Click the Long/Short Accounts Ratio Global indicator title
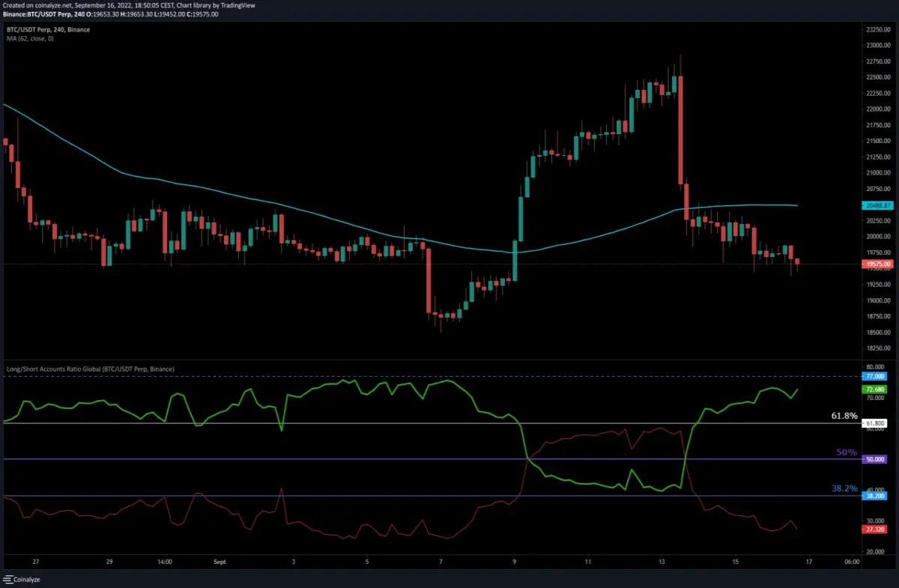 click(89, 369)
